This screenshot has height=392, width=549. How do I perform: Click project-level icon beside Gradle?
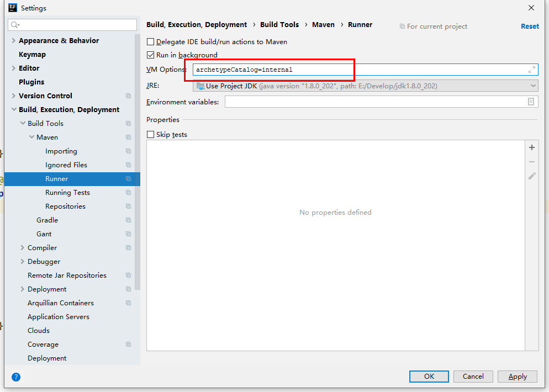click(x=129, y=220)
